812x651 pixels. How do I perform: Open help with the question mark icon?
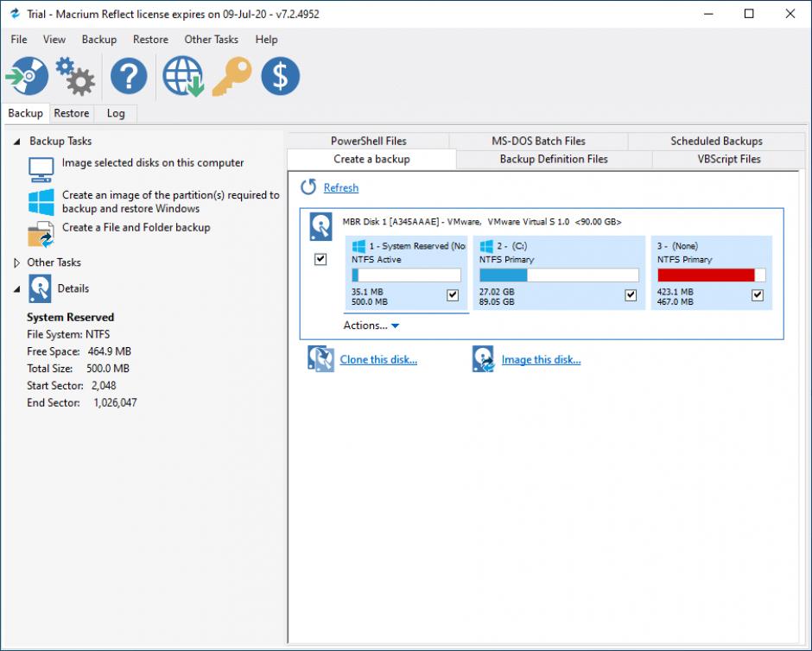click(129, 76)
